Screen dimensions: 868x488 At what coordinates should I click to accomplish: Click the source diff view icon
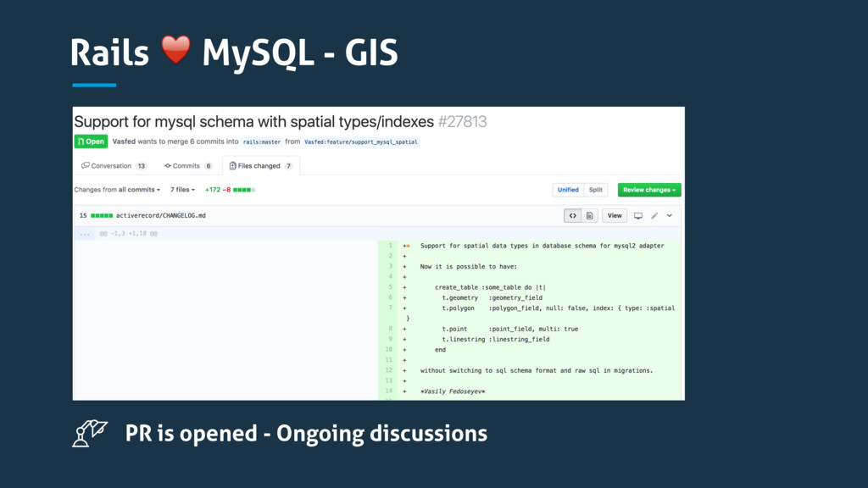572,216
